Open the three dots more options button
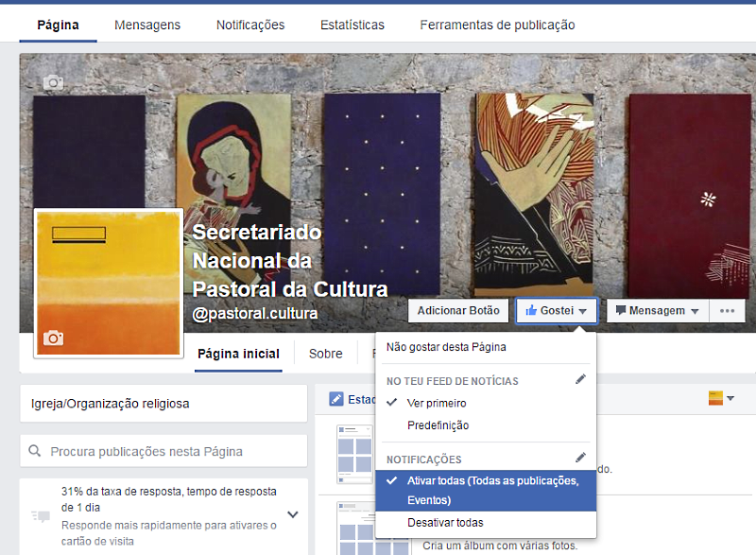This screenshot has width=756, height=555. click(727, 311)
